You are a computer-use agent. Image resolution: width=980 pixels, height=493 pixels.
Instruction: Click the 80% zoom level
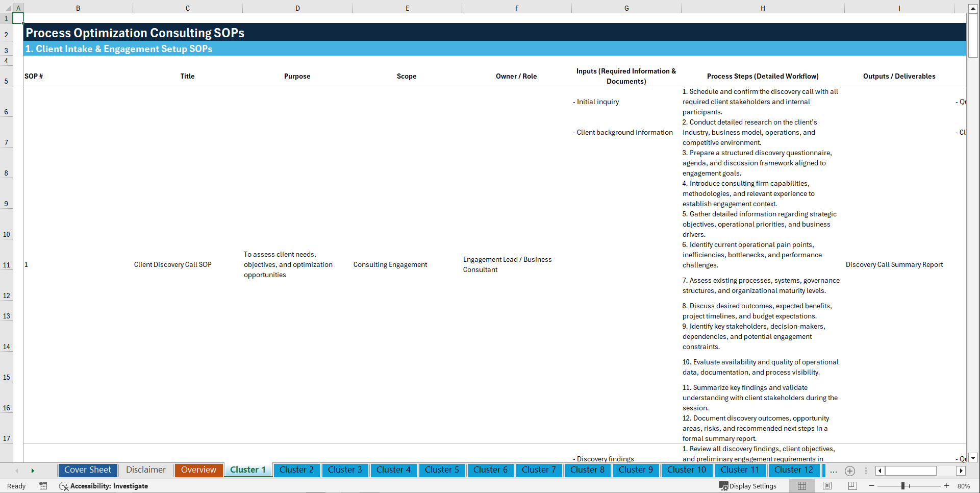click(964, 486)
